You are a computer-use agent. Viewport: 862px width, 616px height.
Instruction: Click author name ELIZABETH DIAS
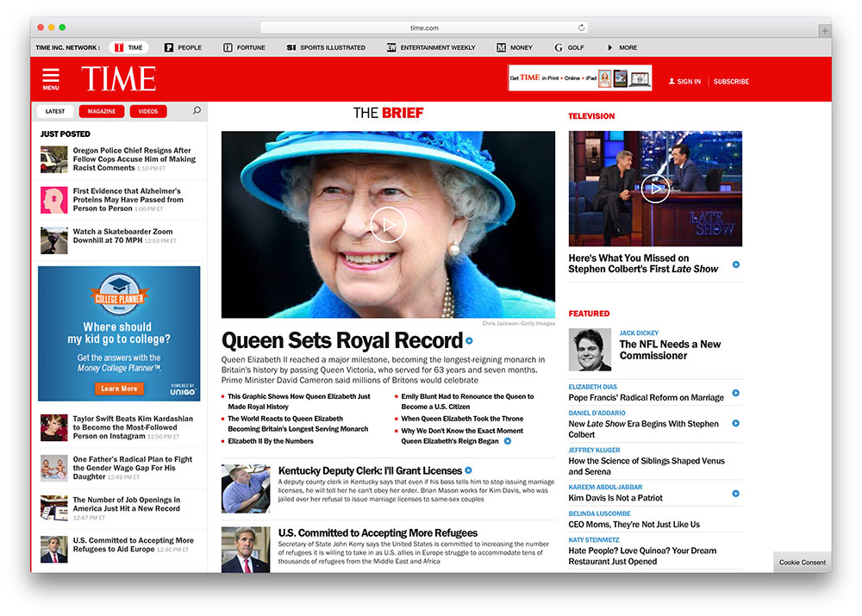[593, 387]
